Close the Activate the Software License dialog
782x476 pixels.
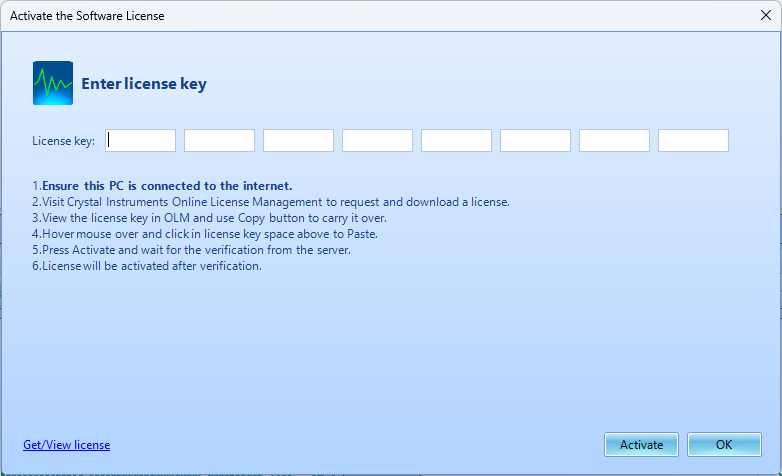[765, 15]
